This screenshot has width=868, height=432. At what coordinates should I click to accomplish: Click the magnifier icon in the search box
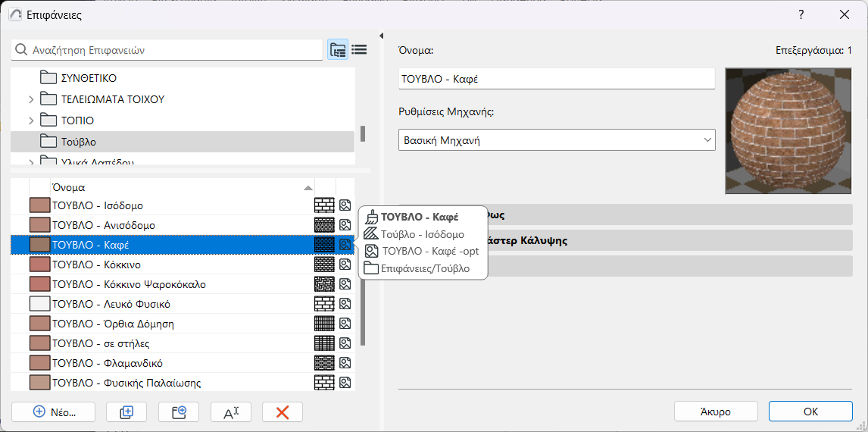point(22,50)
